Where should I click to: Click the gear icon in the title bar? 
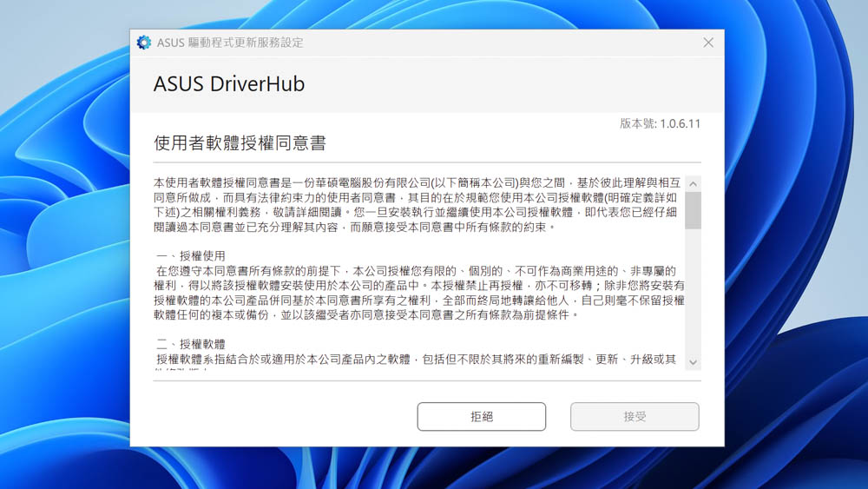(144, 43)
